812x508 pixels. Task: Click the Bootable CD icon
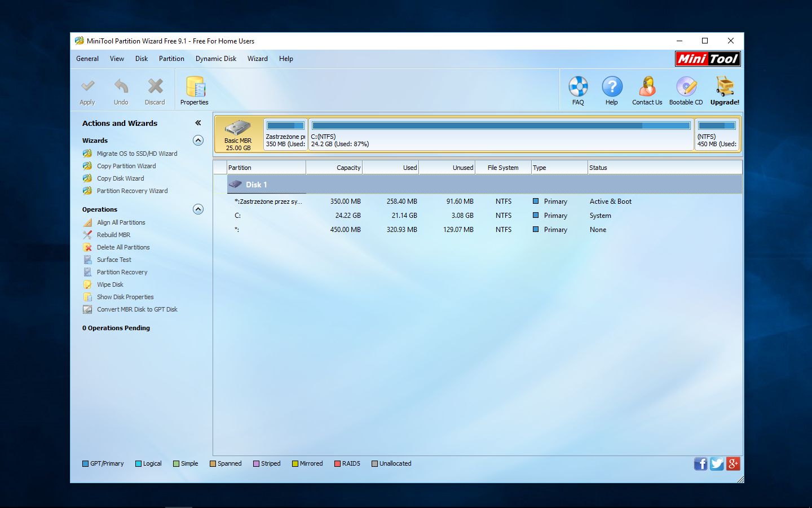686,87
